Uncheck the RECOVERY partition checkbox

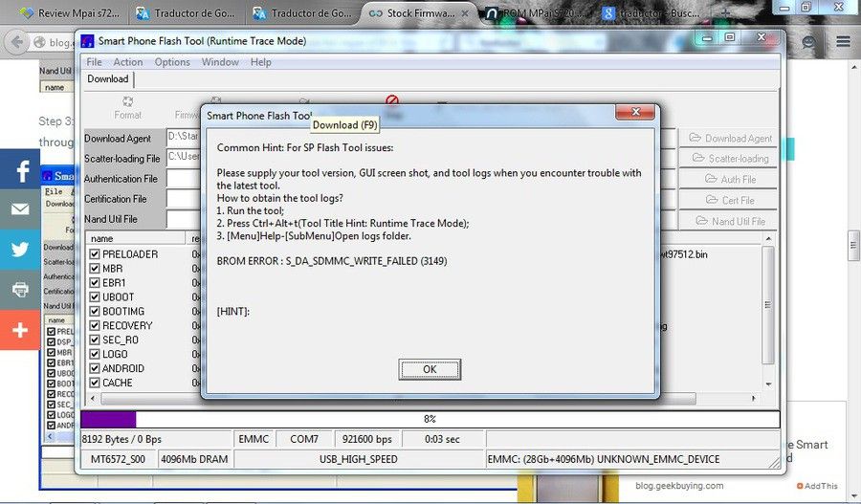[x=95, y=325]
